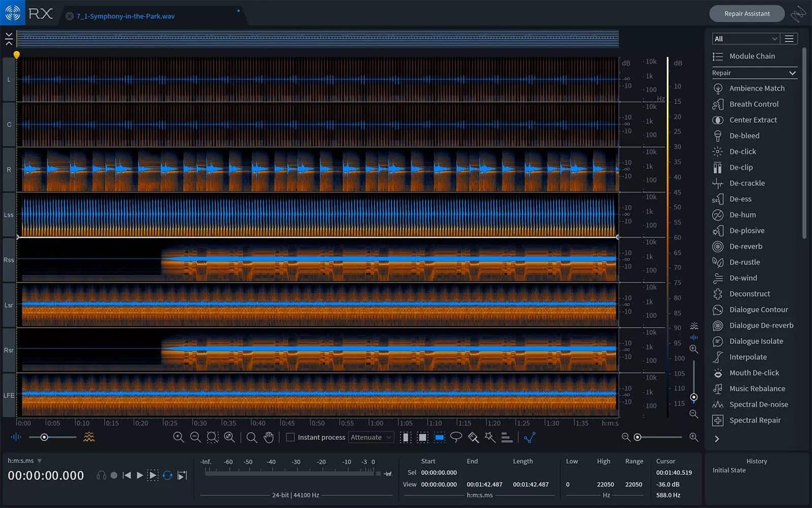Open the De-clip module
The width and height of the screenshot is (812, 508).
coord(733,167)
